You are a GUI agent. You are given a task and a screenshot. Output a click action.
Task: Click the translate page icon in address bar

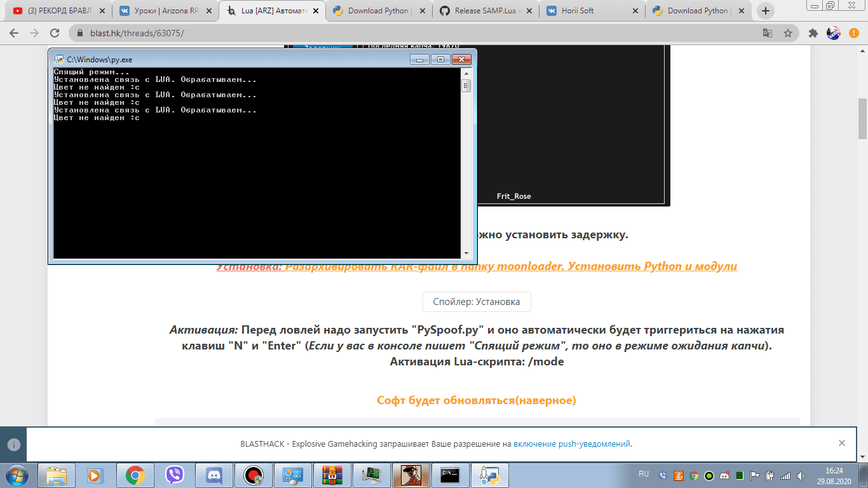tap(768, 33)
